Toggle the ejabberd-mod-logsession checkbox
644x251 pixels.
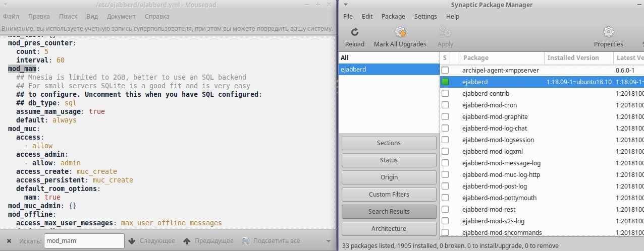point(445,140)
